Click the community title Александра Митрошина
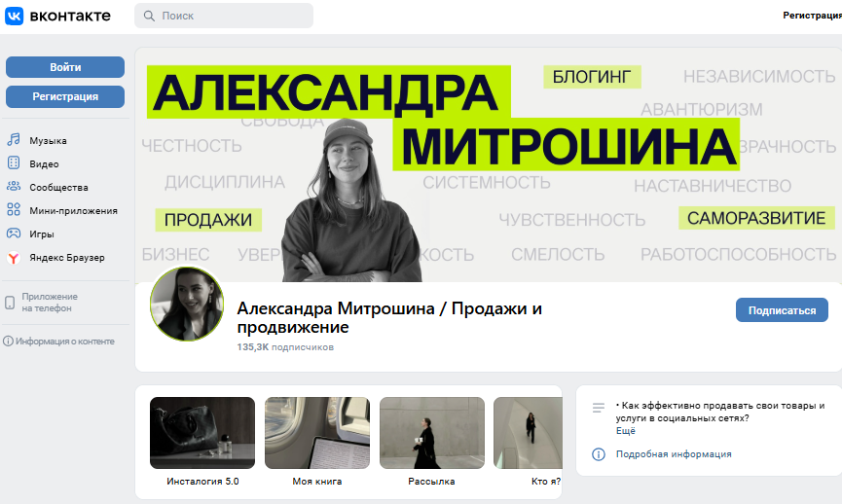This screenshot has height=504, width=842. (x=389, y=318)
